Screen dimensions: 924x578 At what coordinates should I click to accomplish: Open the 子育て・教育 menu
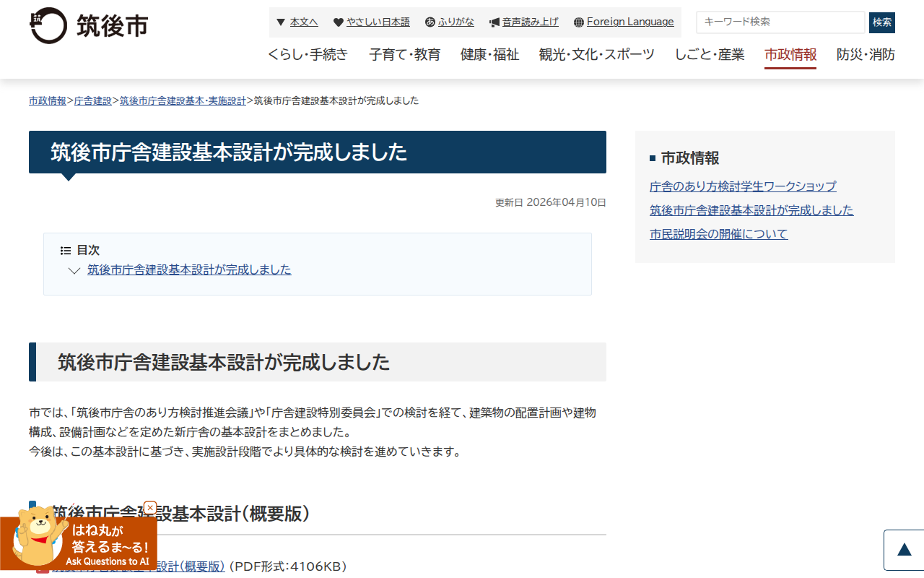(404, 54)
